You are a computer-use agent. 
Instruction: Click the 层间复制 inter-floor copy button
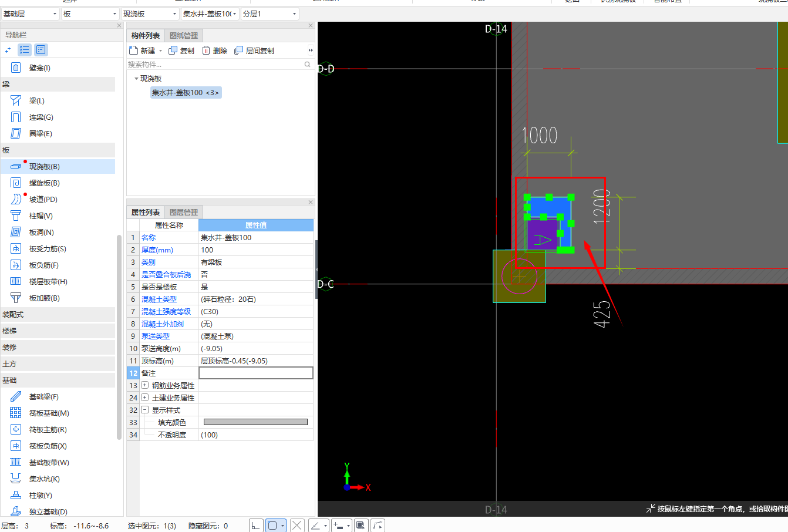[254, 50]
